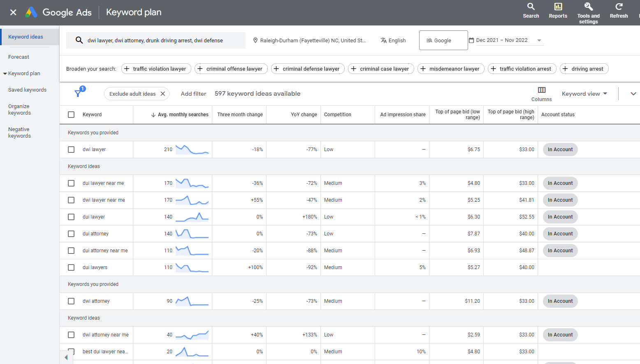Select the dui attorney row checkbox
This screenshot has width=640, height=364.
click(x=71, y=234)
